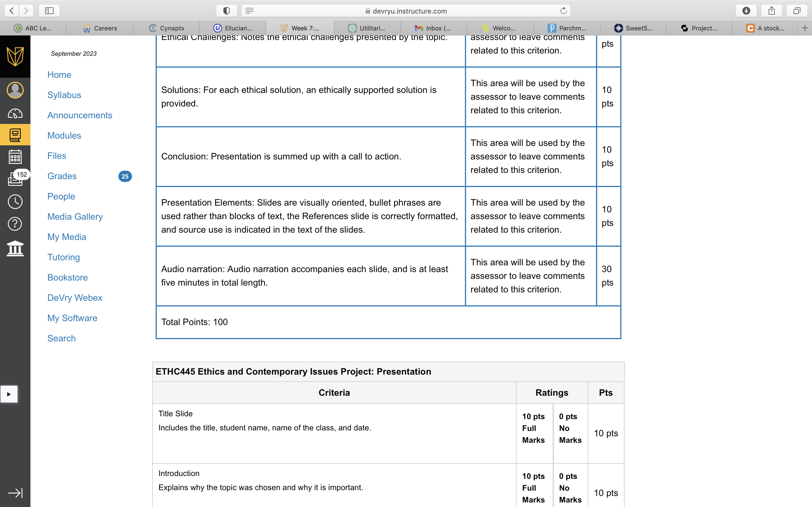Toggle Safari sidebar view button
The image size is (812, 507).
tap(49, 11)
